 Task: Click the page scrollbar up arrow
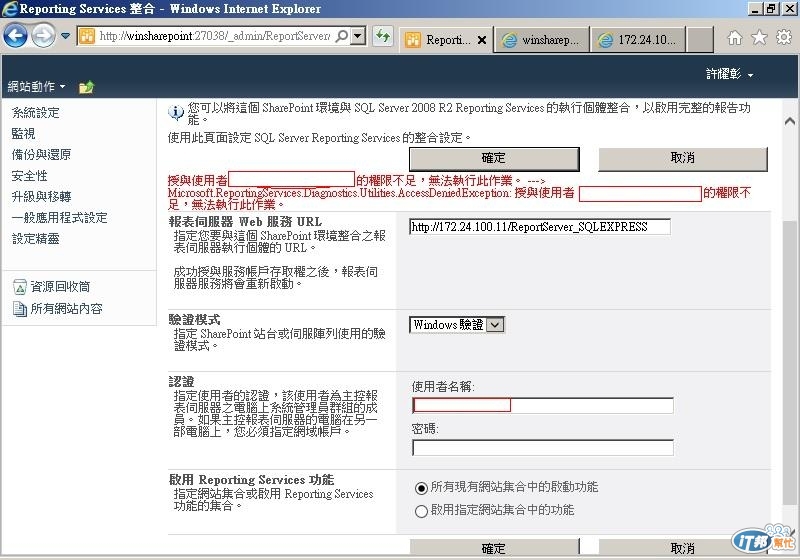point(790,121)
